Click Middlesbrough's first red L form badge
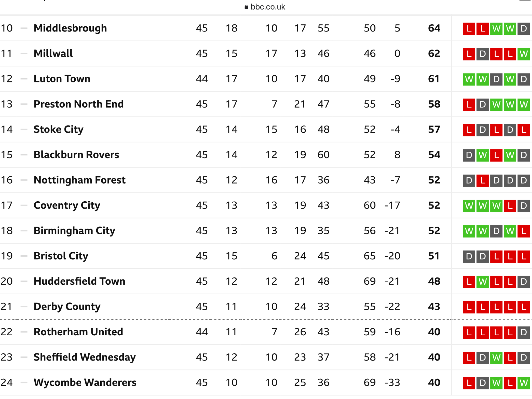Image resolution: width=532 pixels, height=399 pixels. (x=469, y=29)
